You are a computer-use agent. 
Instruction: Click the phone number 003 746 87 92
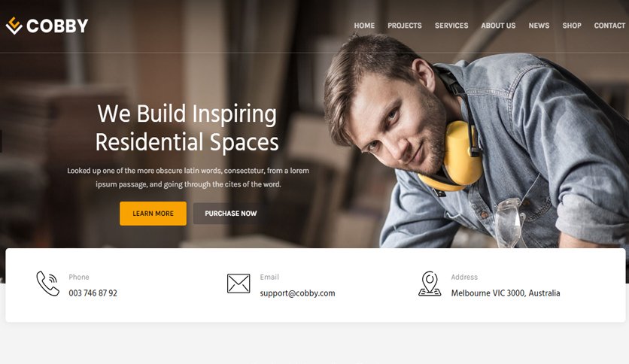click(93, 293)
